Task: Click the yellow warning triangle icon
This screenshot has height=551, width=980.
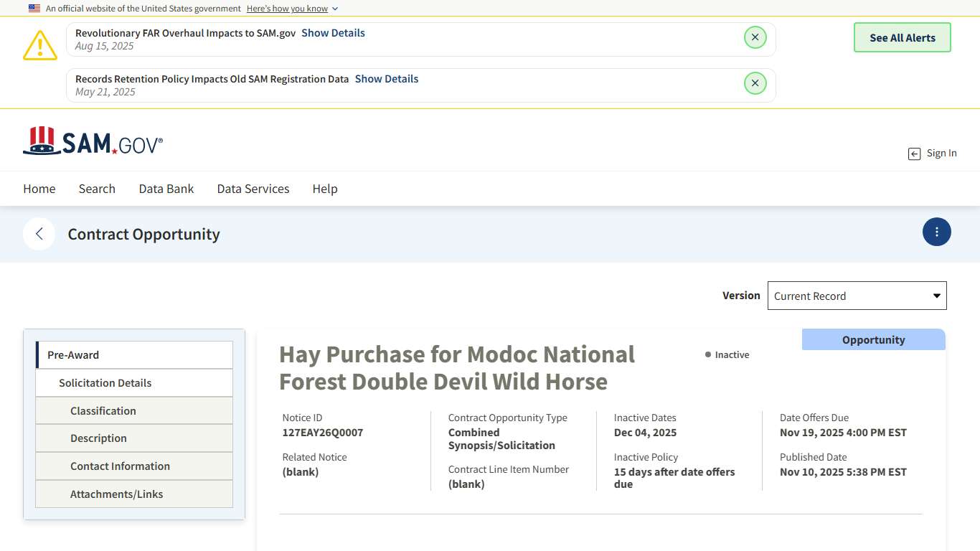Action: point(40,45)
